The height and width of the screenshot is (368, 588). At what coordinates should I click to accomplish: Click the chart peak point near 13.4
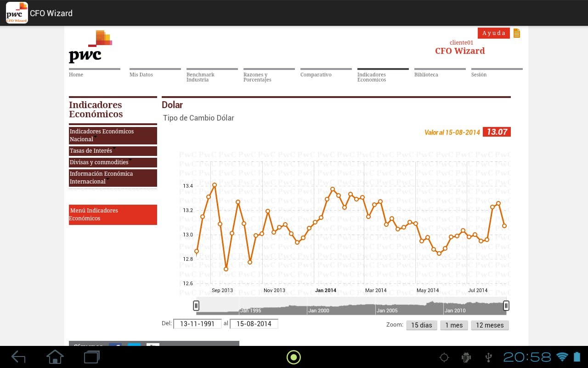(x=215, y=185)
